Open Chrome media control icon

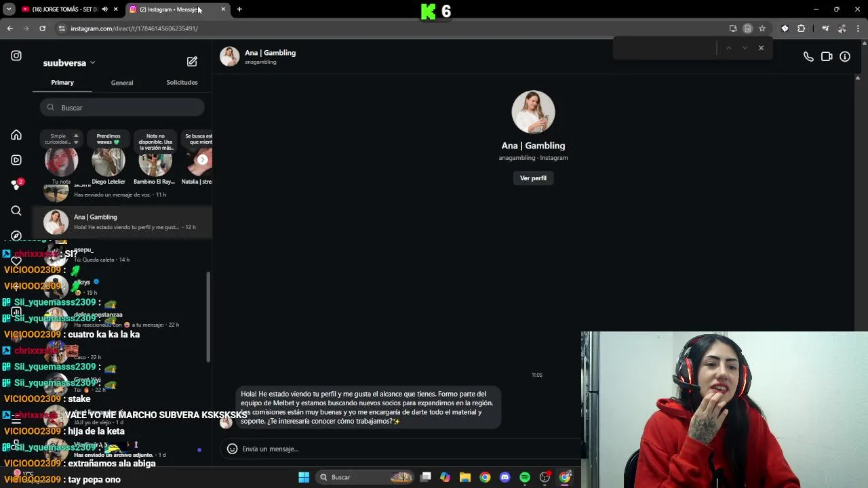tap(825, 28)
